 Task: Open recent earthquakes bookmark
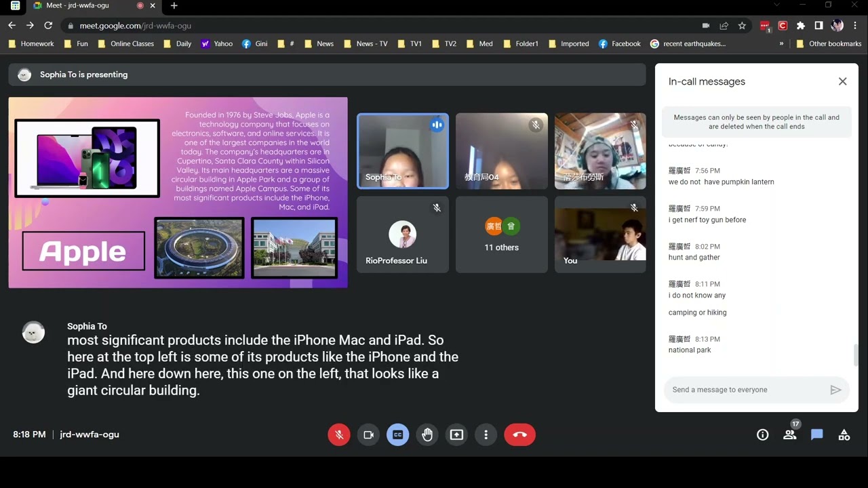click(688, 43)
